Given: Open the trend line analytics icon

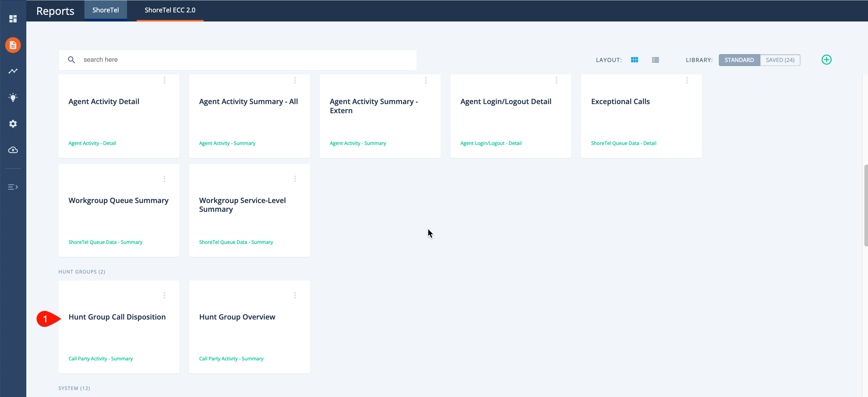Looking at the screenshot, I should tap(13, 71).
